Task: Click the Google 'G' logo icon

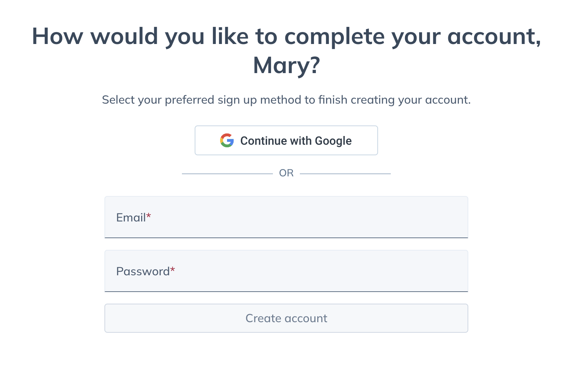Action: point(227,140)
